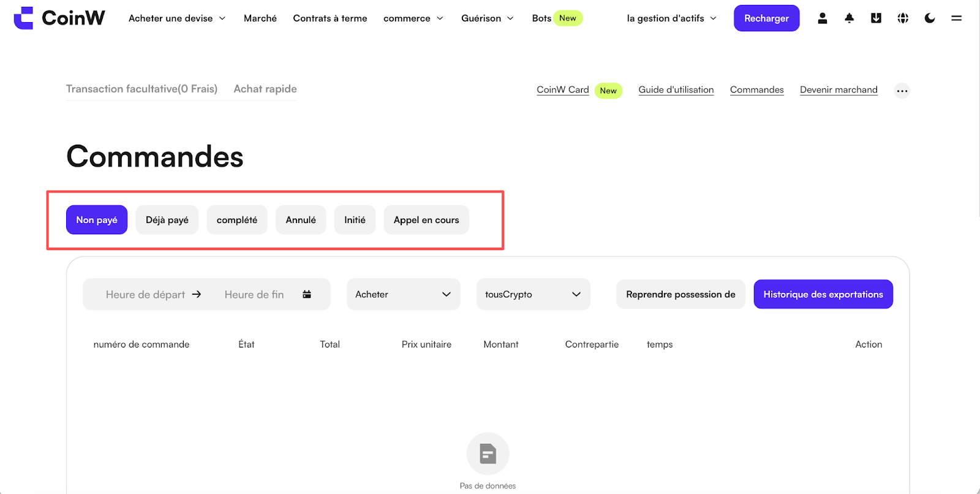
Task: Select the Déjà payé filter
Action: tap(167, 219)
